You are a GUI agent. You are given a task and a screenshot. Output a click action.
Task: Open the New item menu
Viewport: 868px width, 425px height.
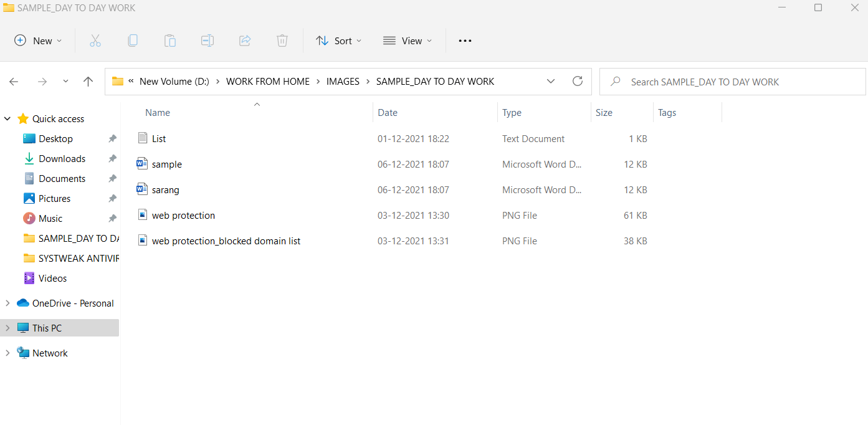pos(37,41)
